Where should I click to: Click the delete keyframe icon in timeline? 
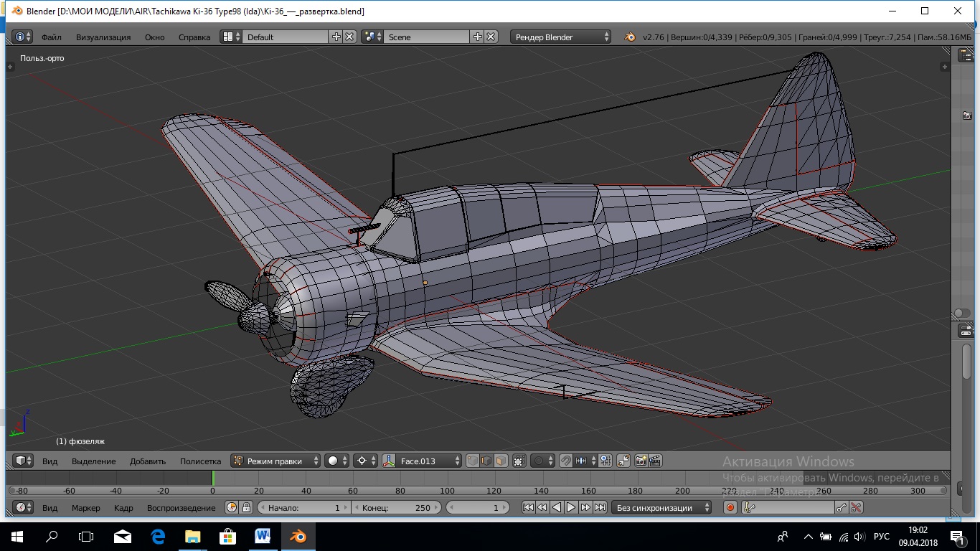click(x=856, y=508)
